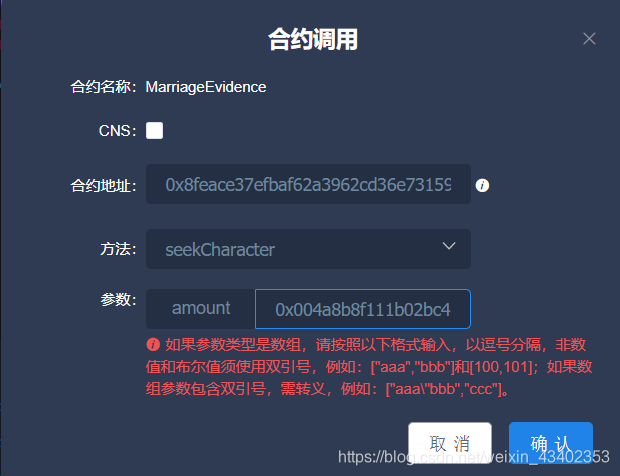Select the MarriageEvidence contract name text

pos(206,87)
